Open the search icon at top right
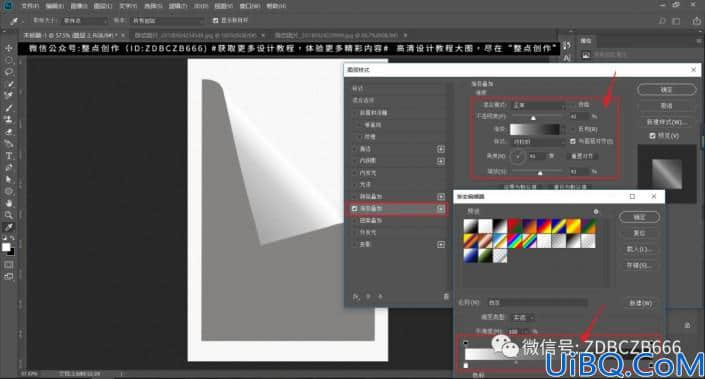Viewport: 705px width, 379px height. tap(662, 21)
